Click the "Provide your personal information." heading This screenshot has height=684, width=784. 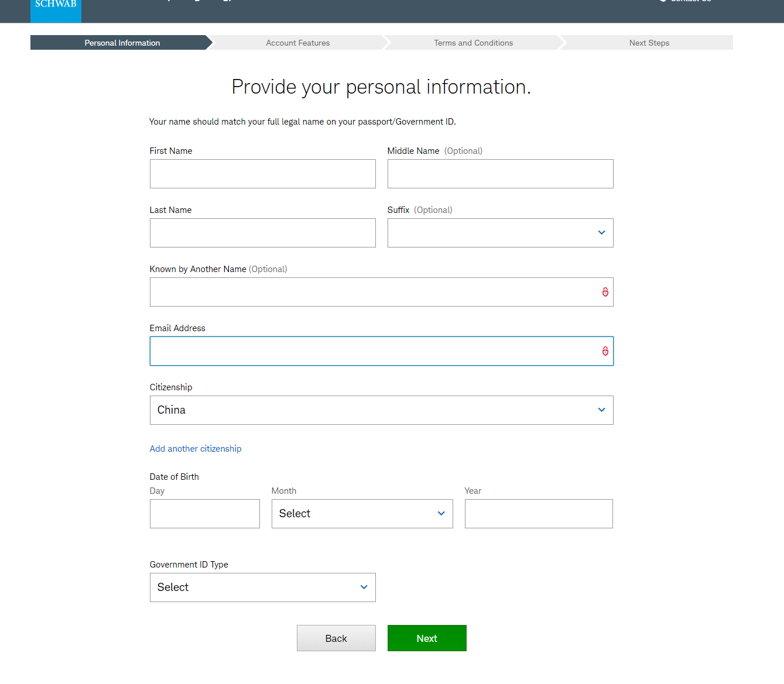pyautogui.click(x=381, y=87)
